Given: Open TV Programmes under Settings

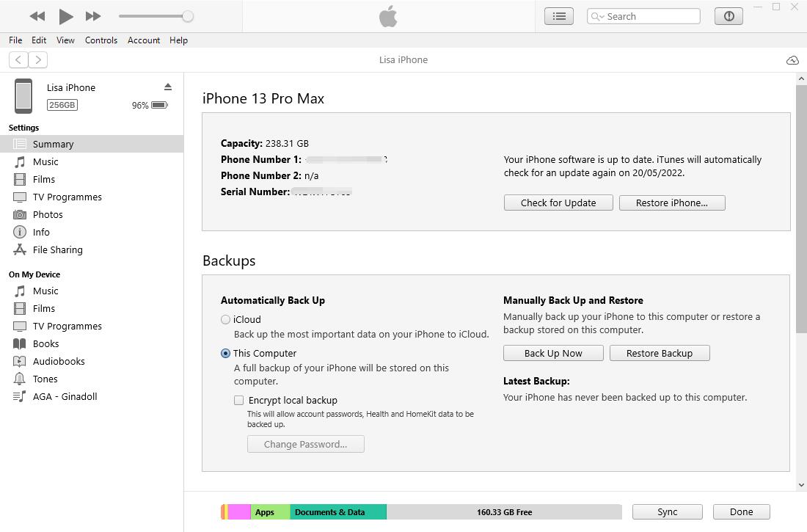Looking at the screenshot, I should pyautogui.click(x=92, y=197).
